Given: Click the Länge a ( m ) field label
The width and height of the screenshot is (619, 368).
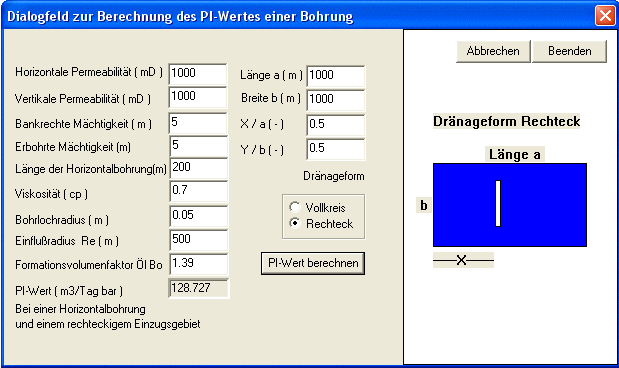Looking at the screenshot, I should tap(271, 75).
